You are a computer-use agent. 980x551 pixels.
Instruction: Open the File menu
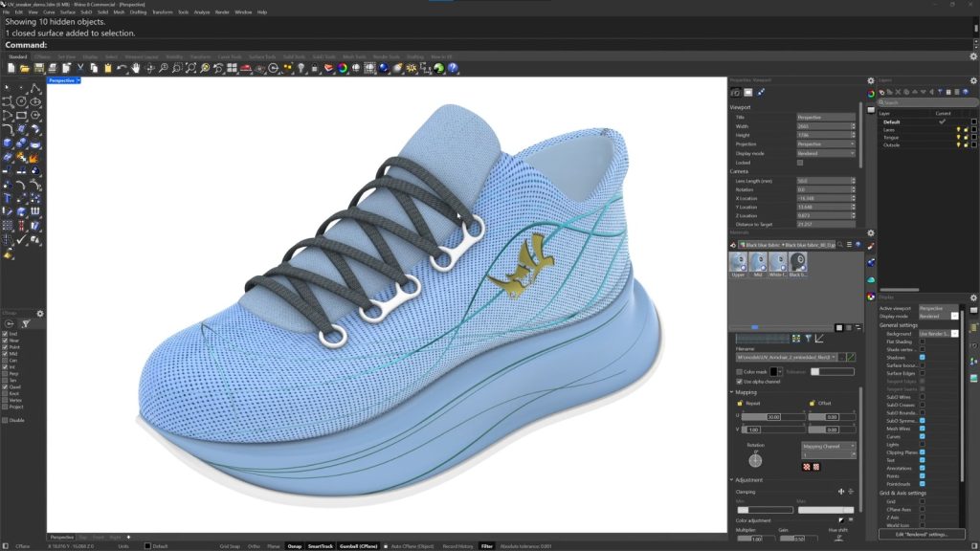(7, 11)
